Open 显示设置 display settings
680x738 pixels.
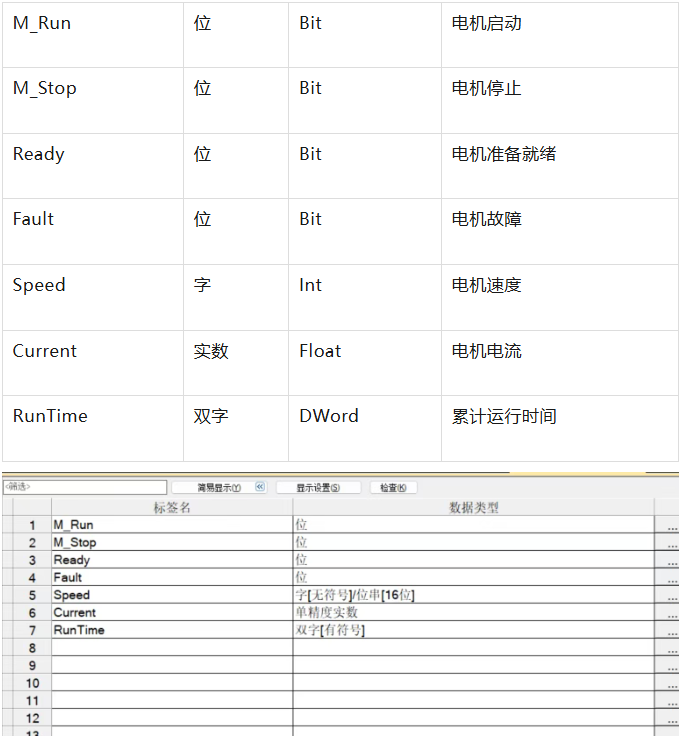point(317,488)
